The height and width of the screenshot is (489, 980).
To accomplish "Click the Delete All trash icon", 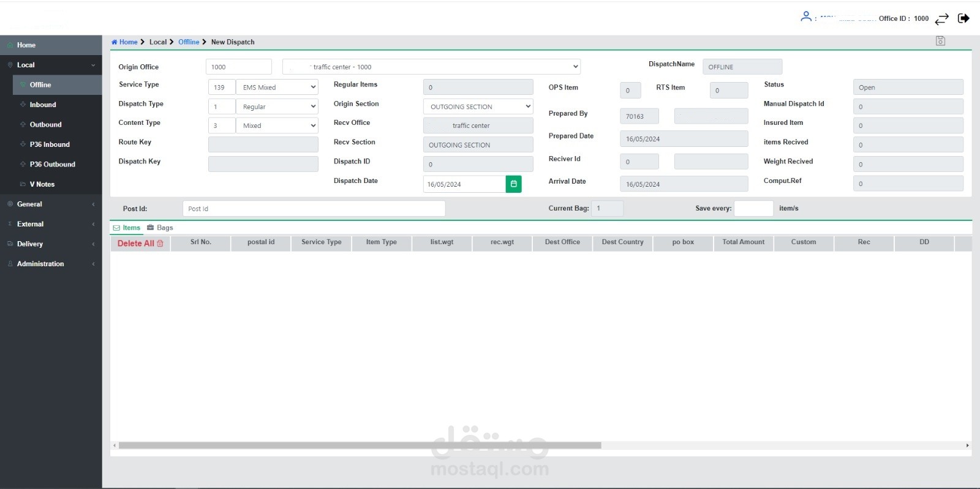I will pyautogui.click(x=160, y=244).
